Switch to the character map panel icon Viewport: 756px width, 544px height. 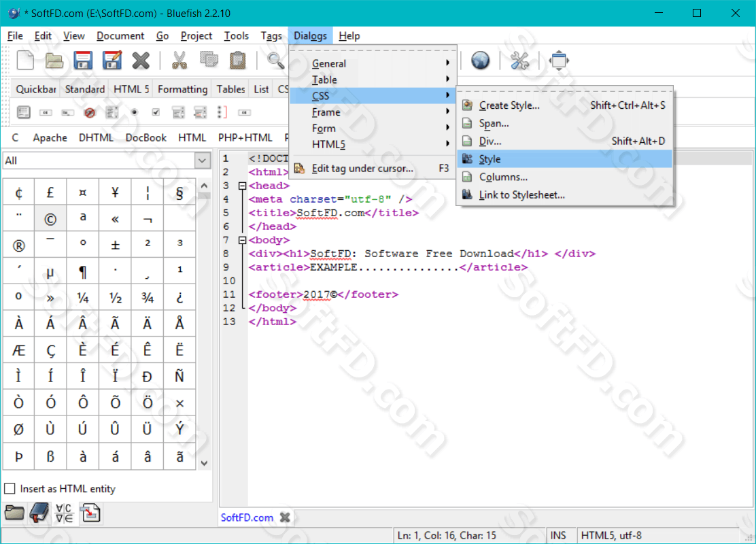tap(64, 513)
